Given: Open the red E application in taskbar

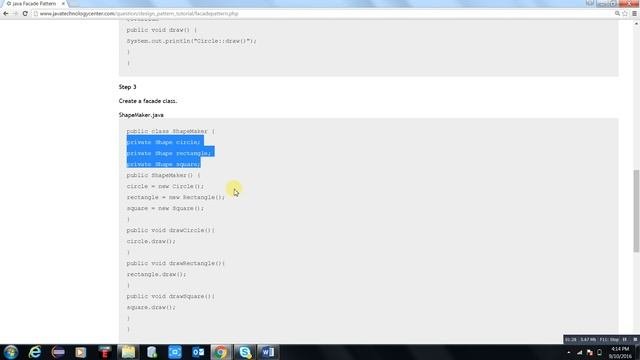Looking at the screenshot, I should [x=104, y=352].
